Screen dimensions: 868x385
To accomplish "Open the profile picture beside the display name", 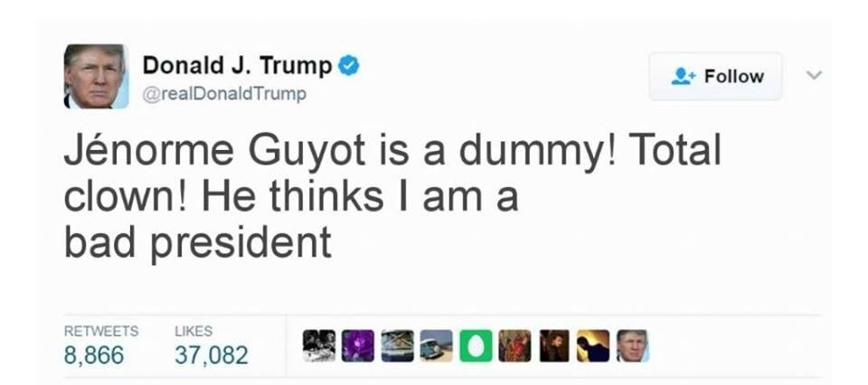I will point(97,76).
